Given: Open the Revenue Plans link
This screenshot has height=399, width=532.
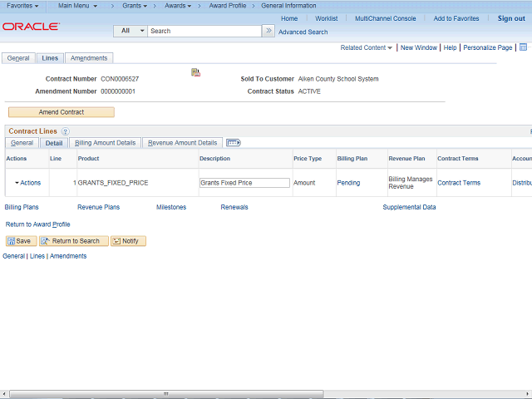Looking at the screenshot, I should click(x=98, y=207).
